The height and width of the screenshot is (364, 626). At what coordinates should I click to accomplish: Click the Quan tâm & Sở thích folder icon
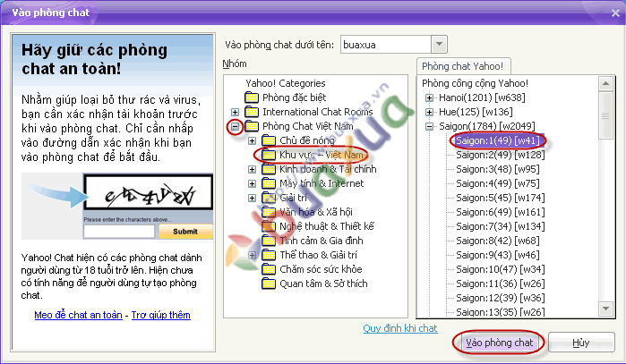click(269, 284)
